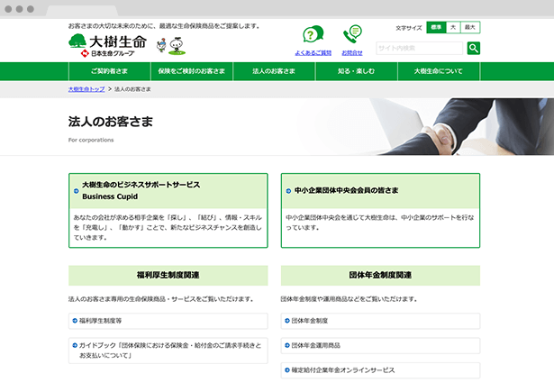The height and width of the screenshot is (392, 554).
Task: Open the 知る・楽しむ menu
Action: tap(356, 71)
